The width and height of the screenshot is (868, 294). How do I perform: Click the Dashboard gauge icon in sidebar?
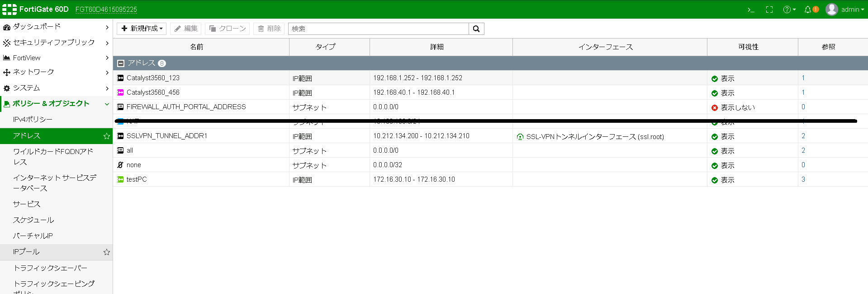coord(6,27)
